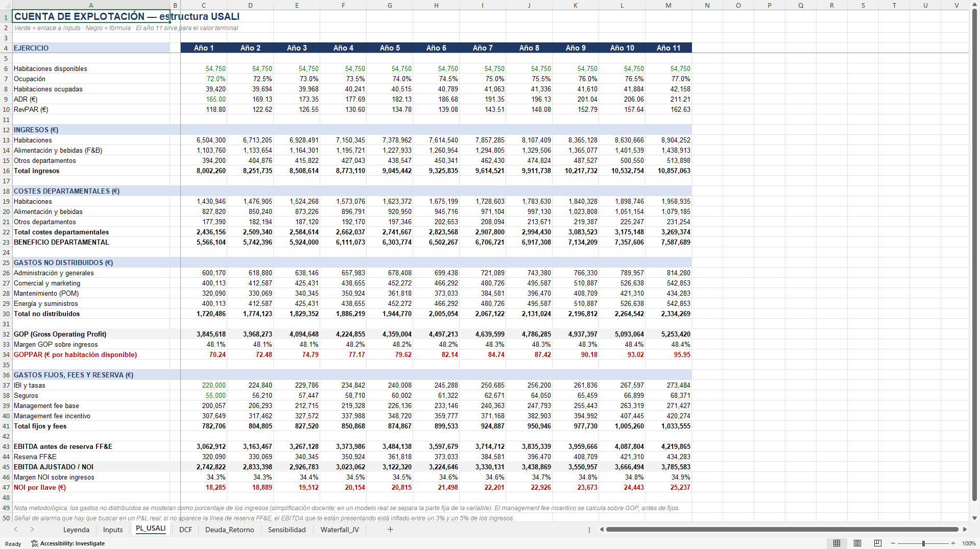Image resolution: width=980 pixels, height=549 pixels.
Task: Click the zoom out minus icon
Action: 893,543
